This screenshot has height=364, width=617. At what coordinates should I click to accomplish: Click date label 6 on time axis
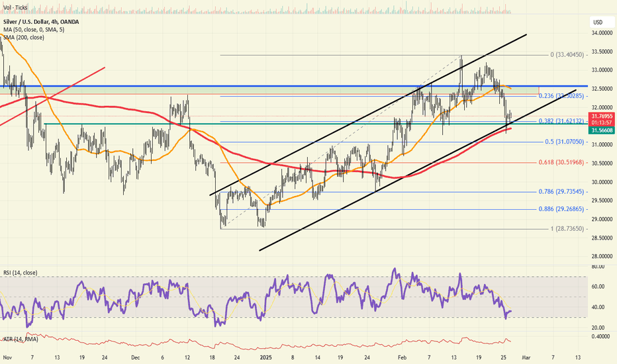click(162, 357)
